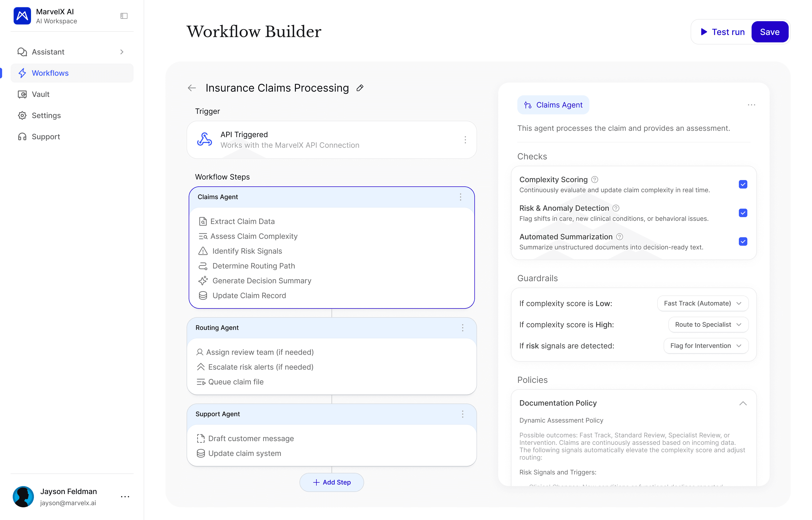
Task: Open the Route to Specialist dropdown
Action: coord(708,325)
